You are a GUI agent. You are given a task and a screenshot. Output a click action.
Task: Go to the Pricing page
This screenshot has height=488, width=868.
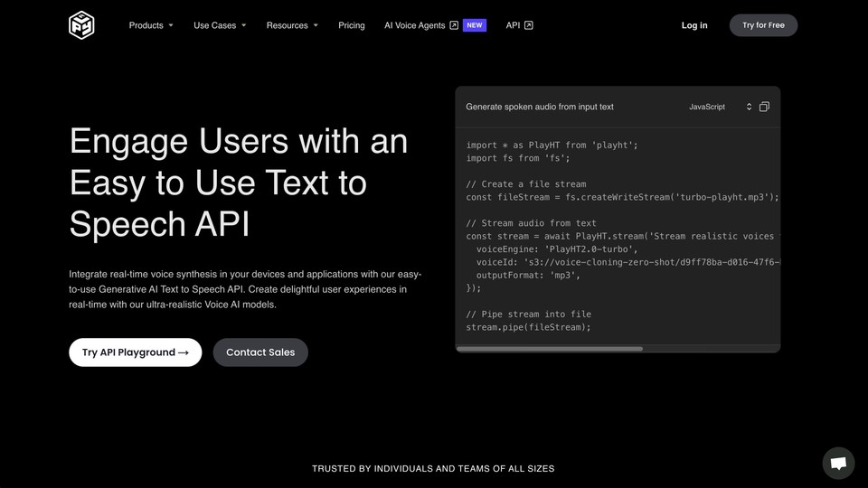(352, 25)
